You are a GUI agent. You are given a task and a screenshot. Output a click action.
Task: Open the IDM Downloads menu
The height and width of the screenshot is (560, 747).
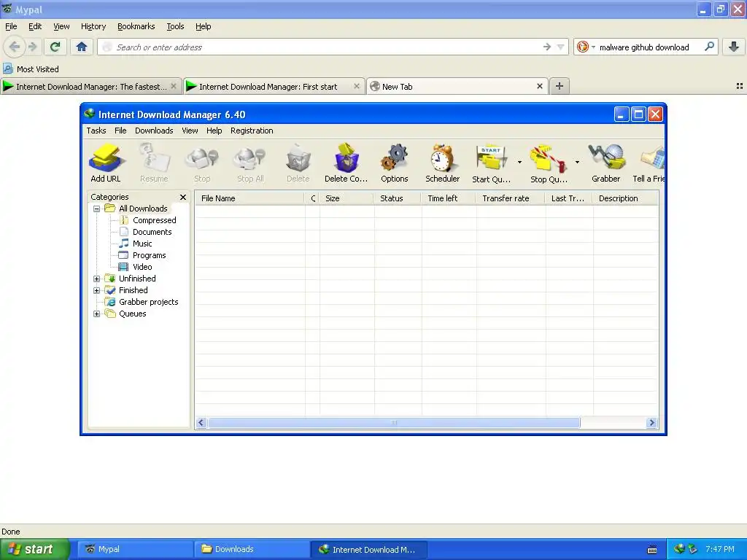coord(154,131)
